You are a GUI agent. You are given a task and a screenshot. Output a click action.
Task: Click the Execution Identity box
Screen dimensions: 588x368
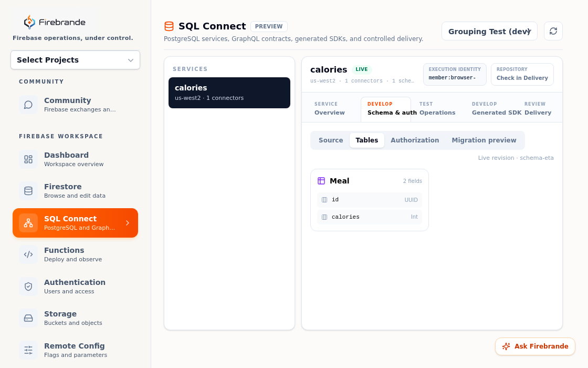[455, 74]
